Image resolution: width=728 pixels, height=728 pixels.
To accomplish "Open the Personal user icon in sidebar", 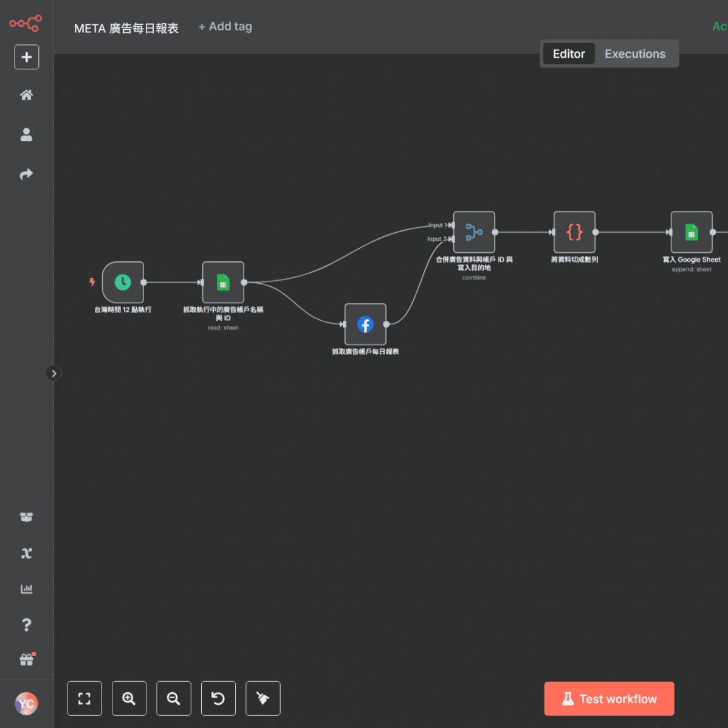I will point(26,134).
